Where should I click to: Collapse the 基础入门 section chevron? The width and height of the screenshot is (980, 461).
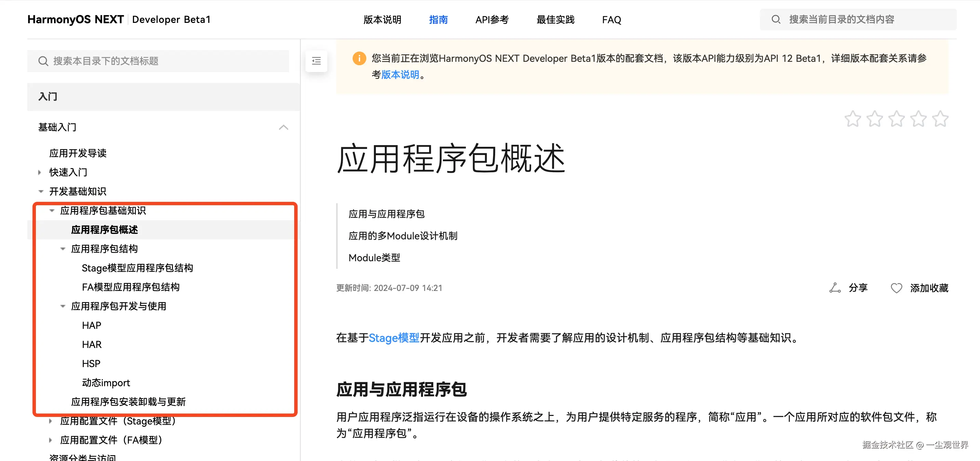[x=283, y=127]
